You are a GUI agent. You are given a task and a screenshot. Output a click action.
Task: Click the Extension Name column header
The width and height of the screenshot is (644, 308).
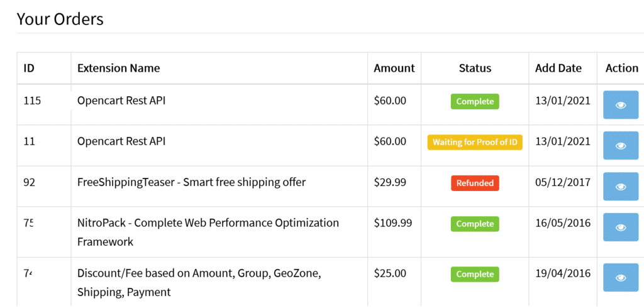click(119, 68)
